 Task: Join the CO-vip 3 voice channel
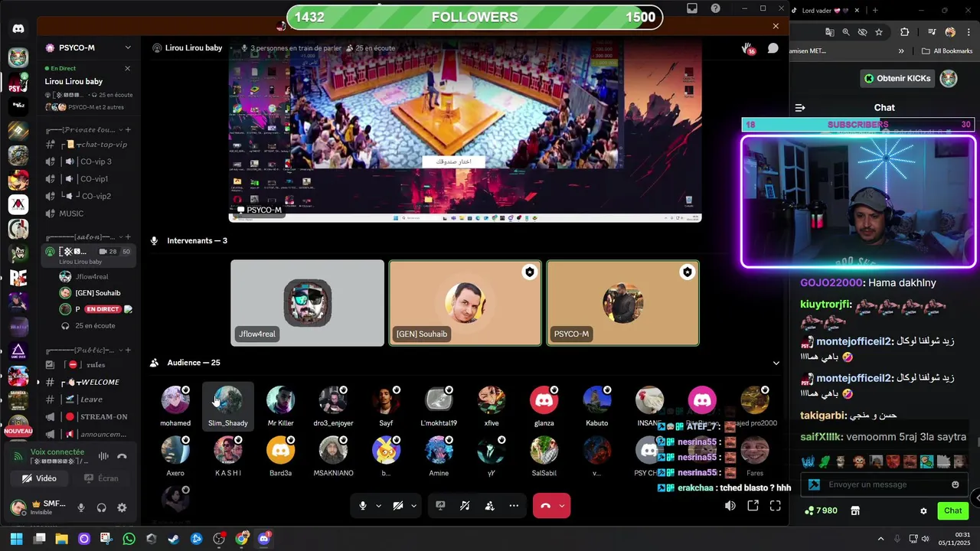[88, 161]
